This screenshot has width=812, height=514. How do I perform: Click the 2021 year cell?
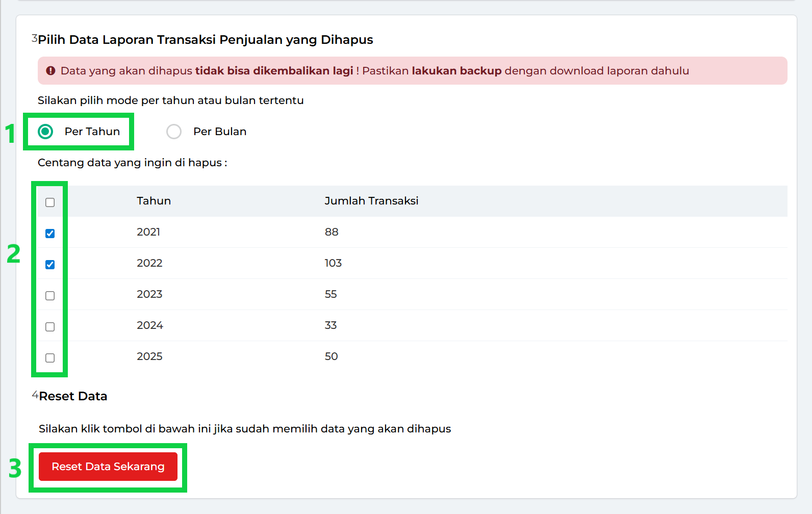pos(148,232)
